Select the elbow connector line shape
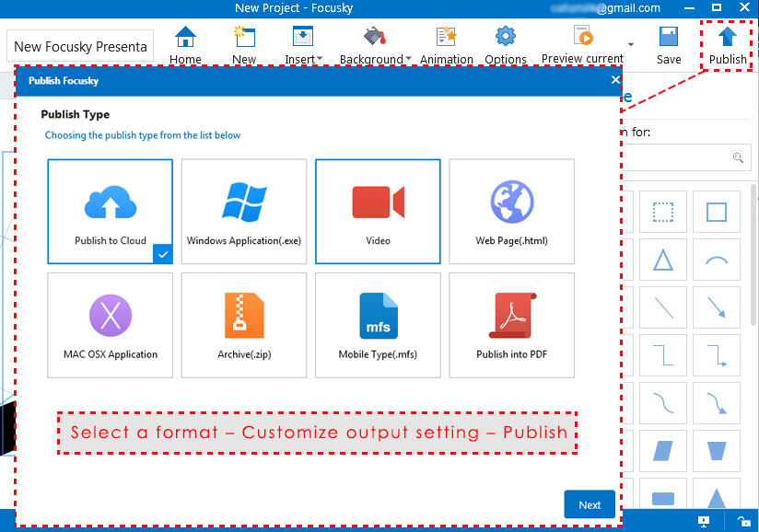Screen dimensions: 759x532 663,355
